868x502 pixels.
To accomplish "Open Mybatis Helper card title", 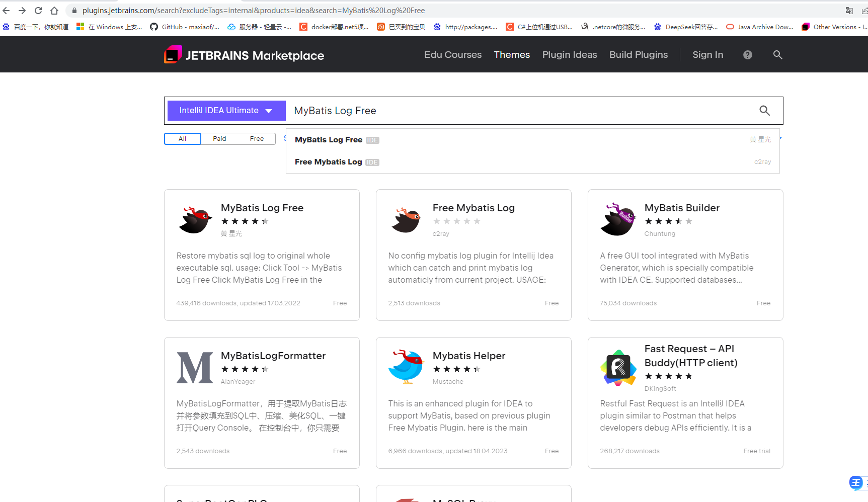I will pyautogui.click(x=469, y=356).
